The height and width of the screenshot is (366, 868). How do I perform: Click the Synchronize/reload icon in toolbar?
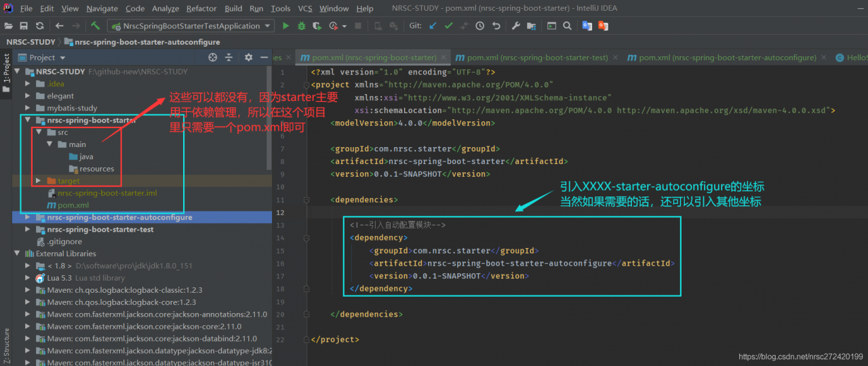tap(39, 26)
